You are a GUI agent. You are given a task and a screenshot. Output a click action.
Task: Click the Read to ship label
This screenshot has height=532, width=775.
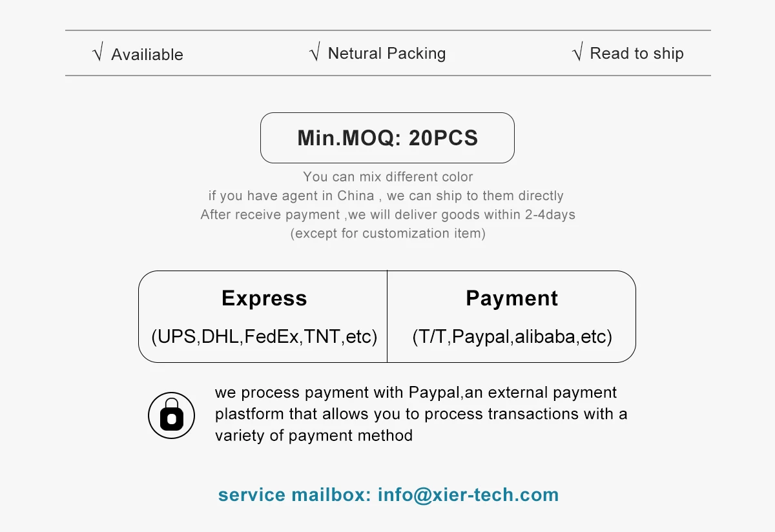[x=637, y=53]
